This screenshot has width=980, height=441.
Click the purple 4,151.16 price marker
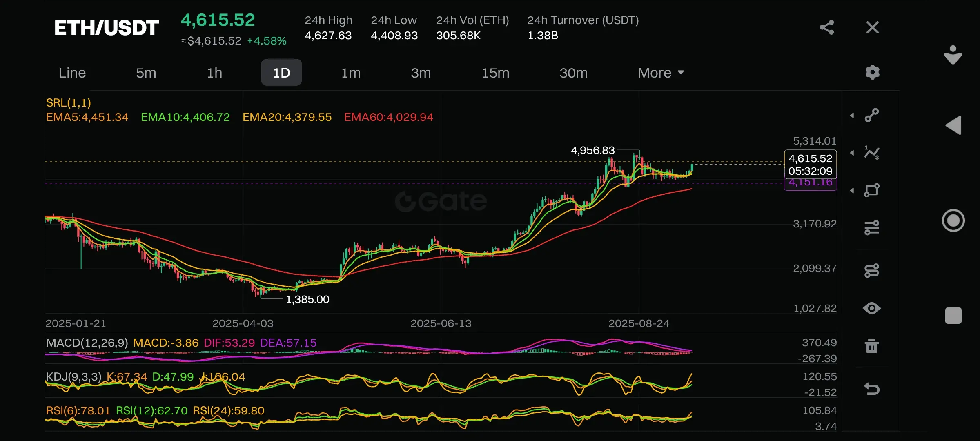[x=811, y=183]
